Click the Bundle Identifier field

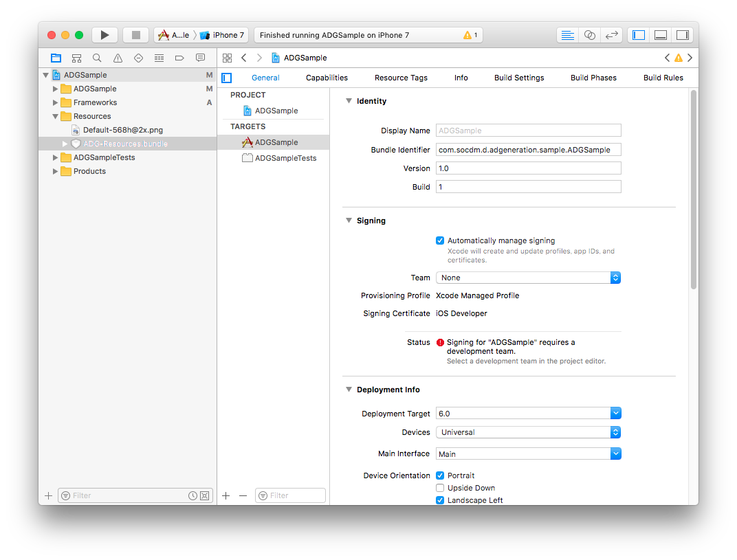click(528, 150)
